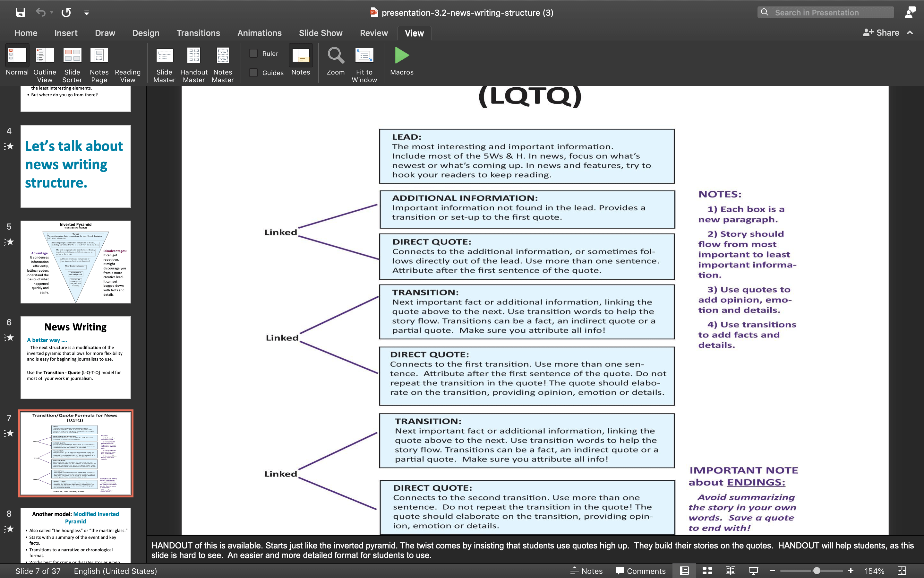Image resolution: width=924 pixels, height=578 pixels.
Task: Click the animation star icon beside slide 7
Action: pyautogui.click(x=9, y=433)
